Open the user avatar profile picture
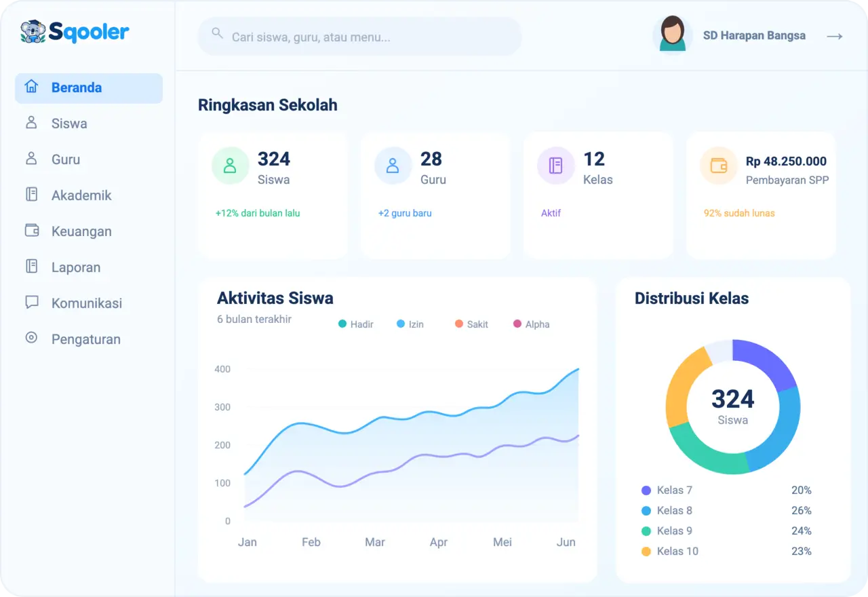Image resolution: width=868 pixels, height=597 pixels. [x=672, y=34]
